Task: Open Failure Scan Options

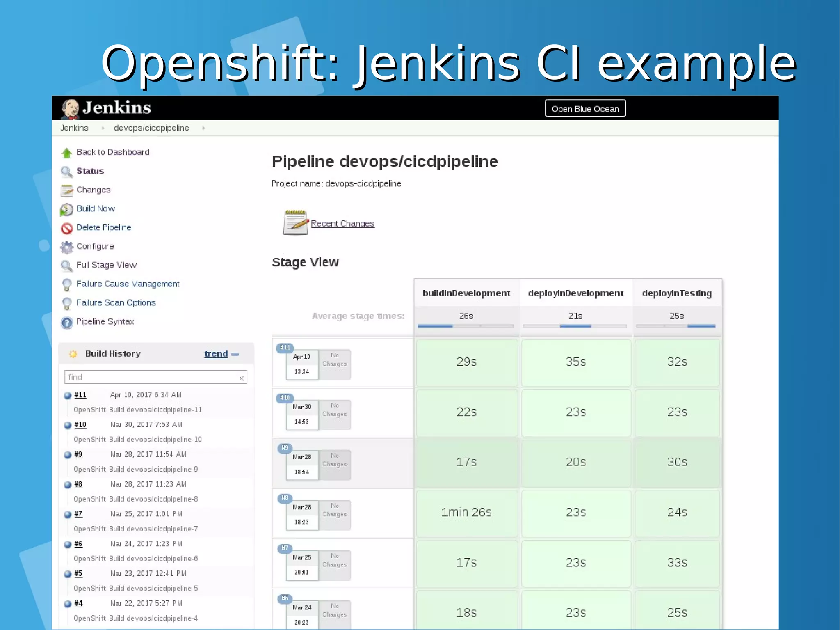Action: pyautogui.click(x=116, y=303)
